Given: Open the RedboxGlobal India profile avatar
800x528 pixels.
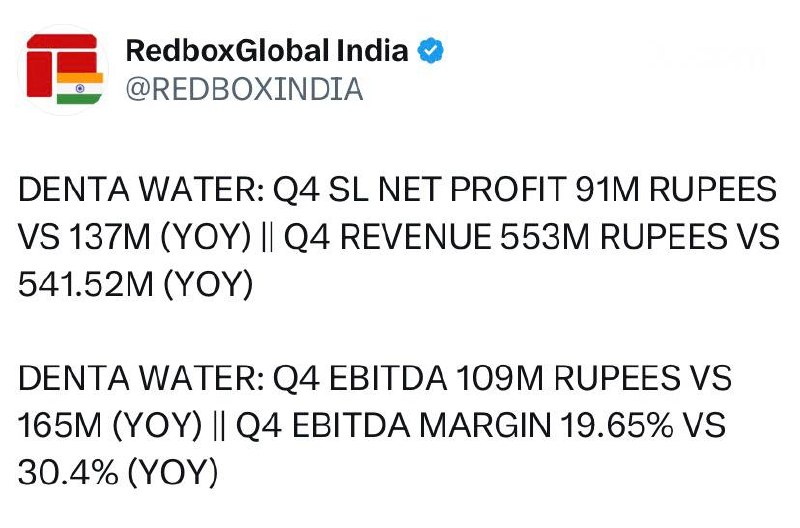Looking at the screenshot, I should click(64, 69).
